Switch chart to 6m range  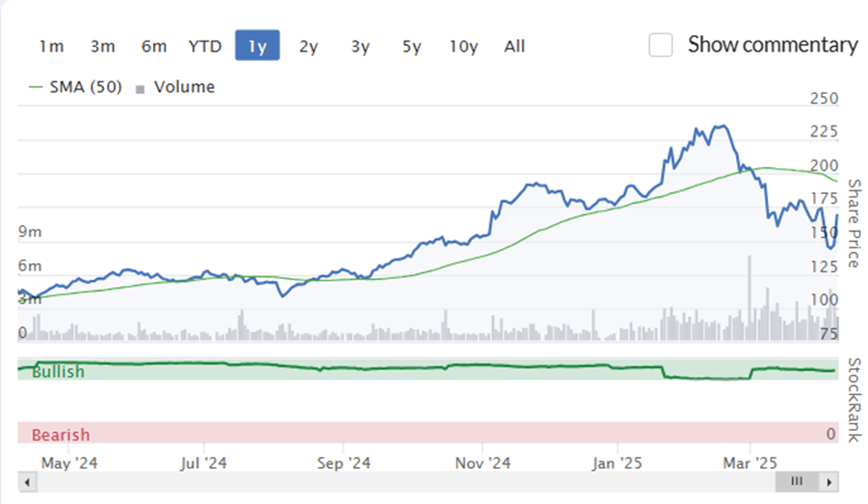tap(154, 46)
